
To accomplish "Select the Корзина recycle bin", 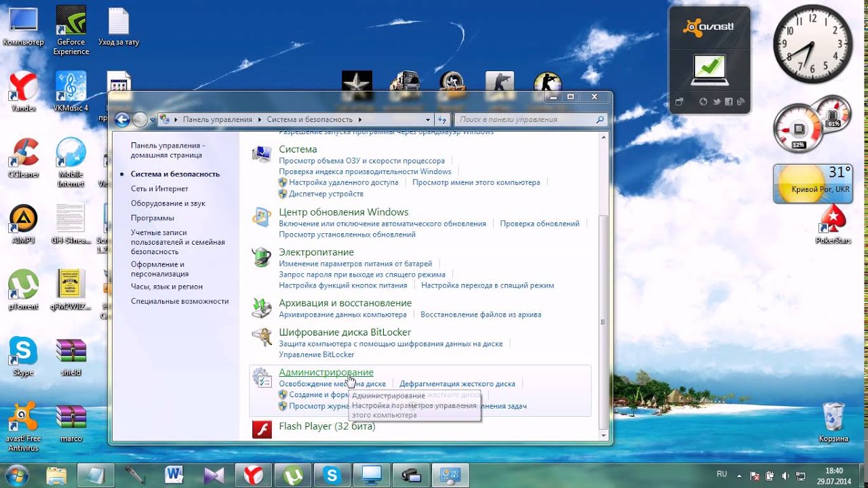I will tap(833, 422).
